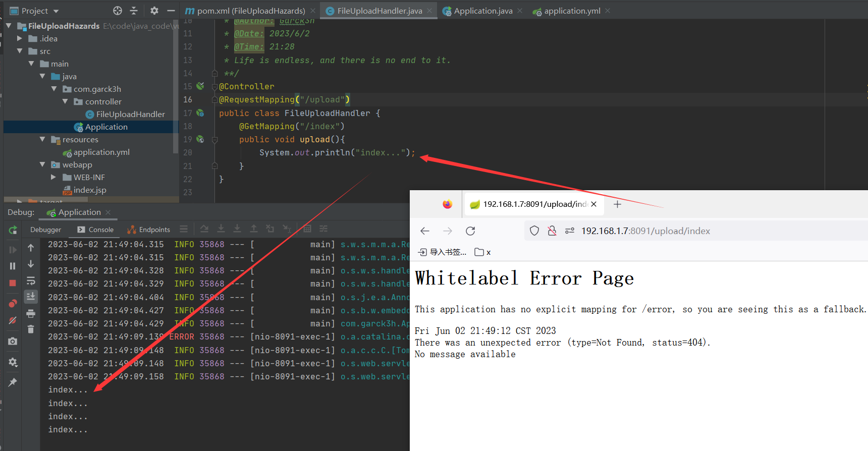Image resolution: width=868 pixels, height=451 pixels.
Task: Click the browser address bar URL
Action: [645, 231]
